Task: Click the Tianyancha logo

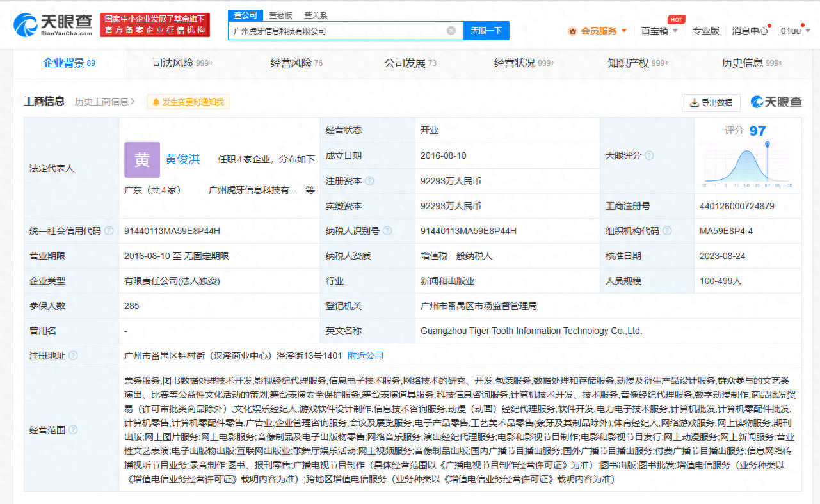Action: [x=52, y=24]
